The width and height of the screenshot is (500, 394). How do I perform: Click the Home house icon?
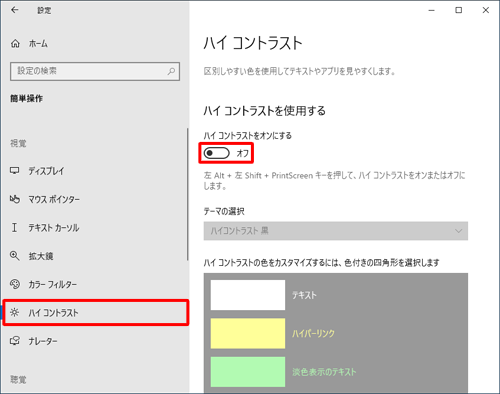tap(15, 44)
